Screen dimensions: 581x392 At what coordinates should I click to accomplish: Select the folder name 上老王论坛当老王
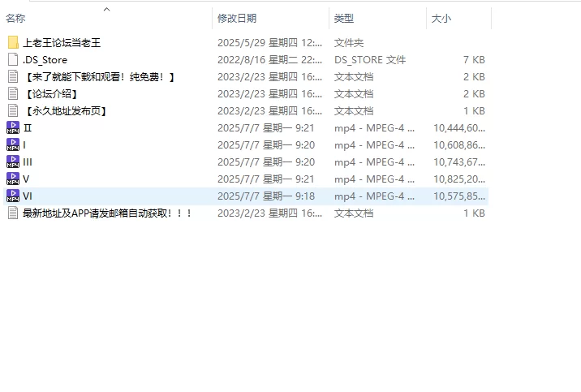pos(62,42)
